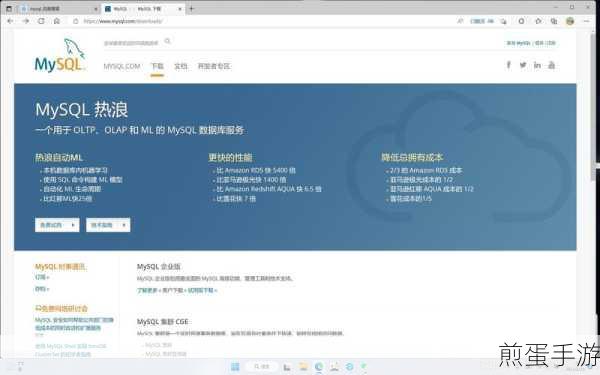Open File Explorer from the taskbar
The width and height of the screenshot is (600, 375).
(x=303, y=367)
